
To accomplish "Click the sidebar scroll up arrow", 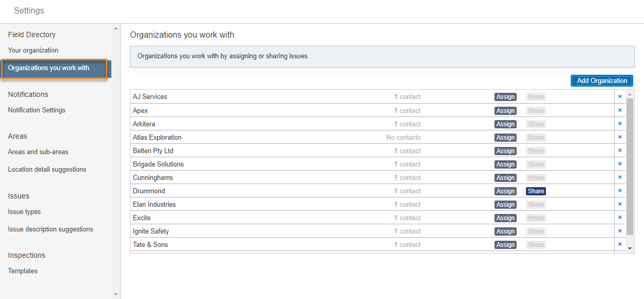I will 115,28.
